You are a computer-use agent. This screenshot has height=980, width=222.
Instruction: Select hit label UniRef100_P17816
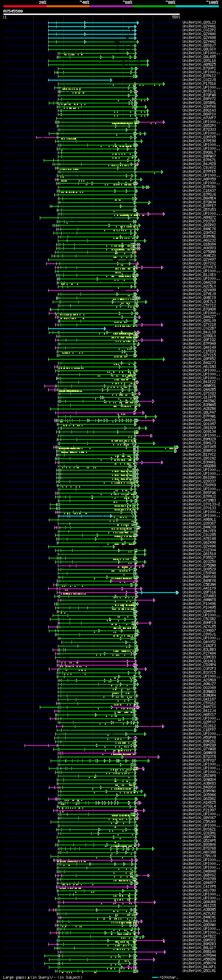(x=199, y=84)
